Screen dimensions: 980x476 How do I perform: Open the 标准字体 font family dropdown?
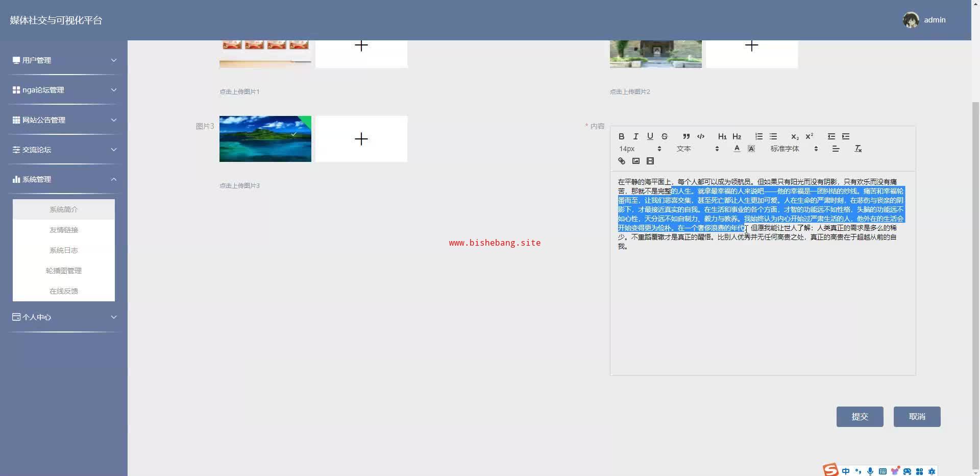794,149
